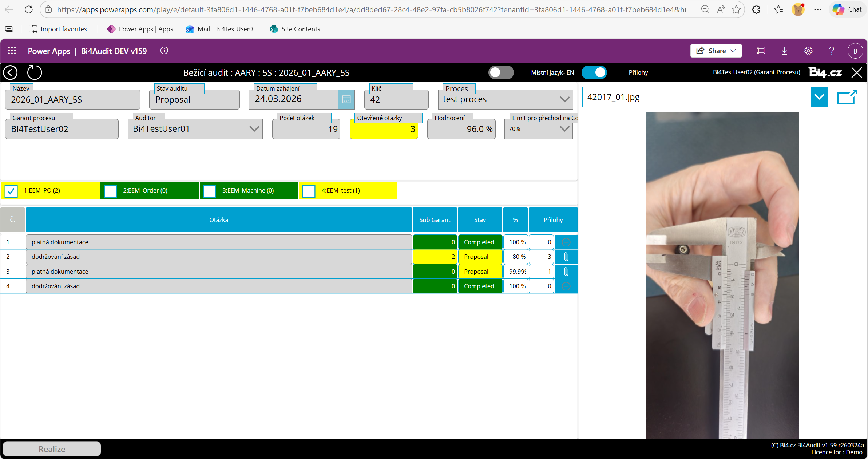Check the 4:EEM_test checkbox
This screenshot has height=459, width=868.
(x=309, y=191)
